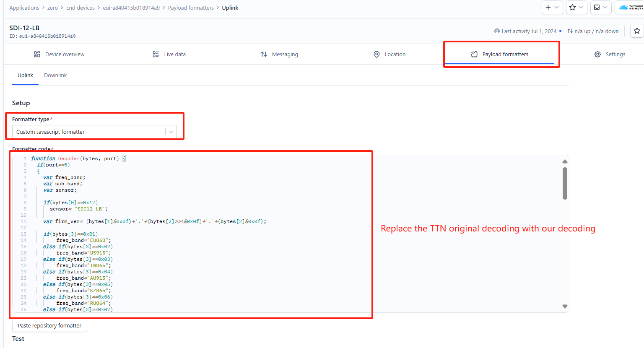Click the Settings gear icon
Image resolution: width=644 pixels, height=348 pixels.
tap(597, 54)
